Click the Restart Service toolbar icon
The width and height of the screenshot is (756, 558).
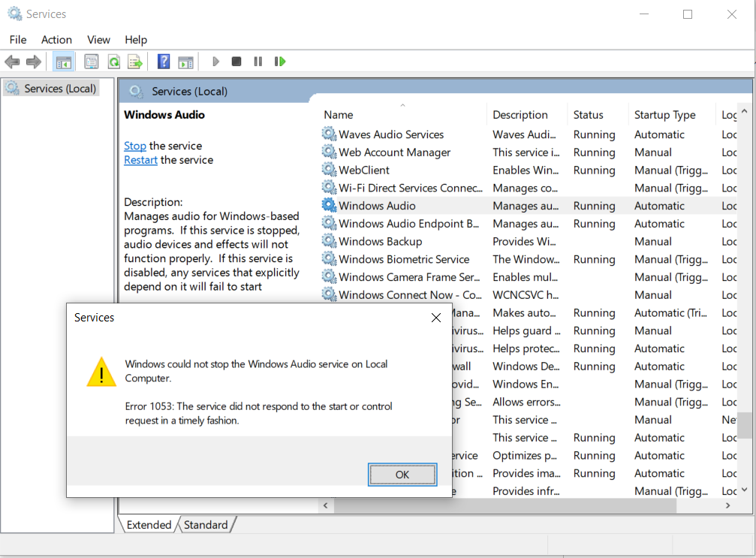(280, 62)
